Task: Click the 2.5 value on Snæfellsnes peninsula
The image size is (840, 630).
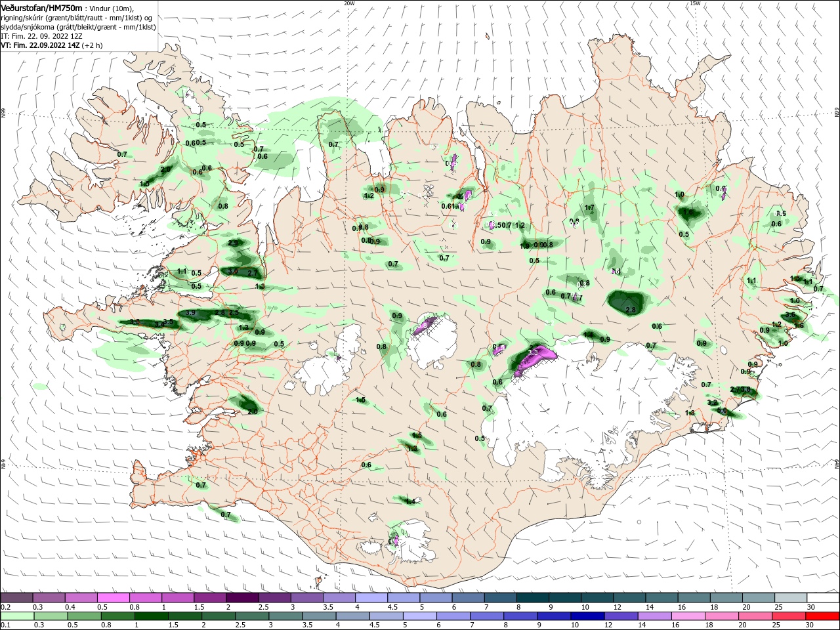Action: coord(234,313)
